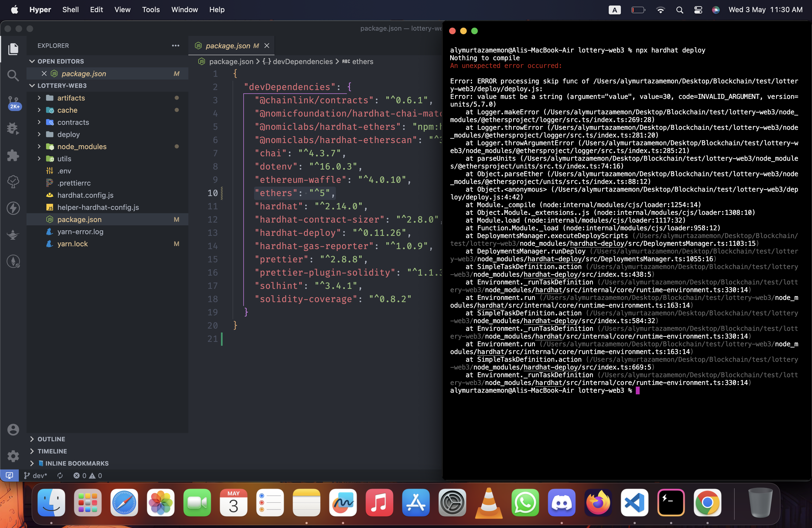Open the Explorer view in activity bar
This screenshot has width=812, height=528.
pos(13,49)
